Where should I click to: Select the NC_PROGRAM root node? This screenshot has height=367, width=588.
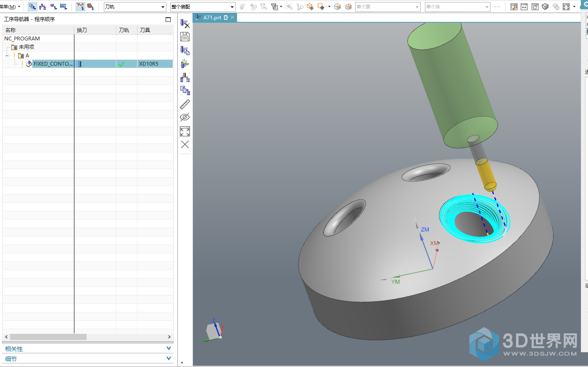pos(22,38)
